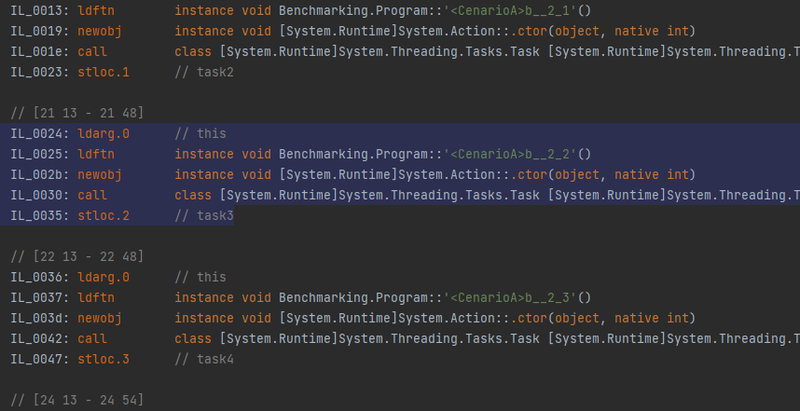Click the IL_0042 instruction label
Screen dimensions: 800x411
pyautogui.click(x=37, y=338)
